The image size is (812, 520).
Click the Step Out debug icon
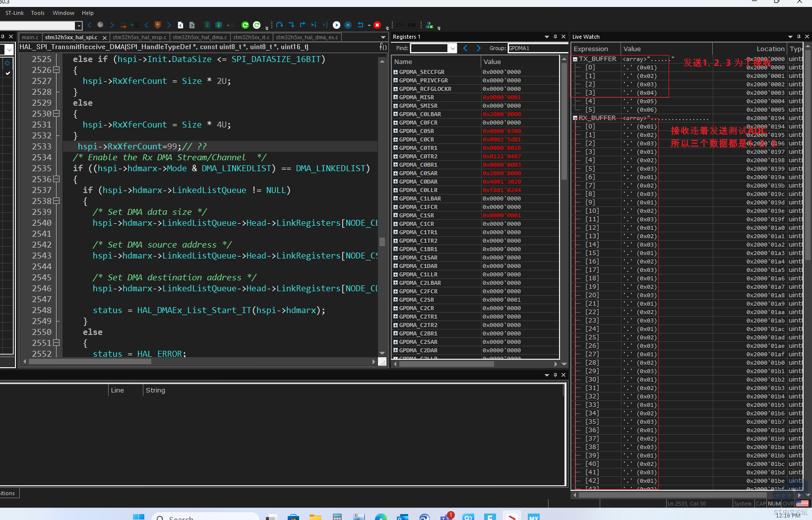[x=303, y=25]
